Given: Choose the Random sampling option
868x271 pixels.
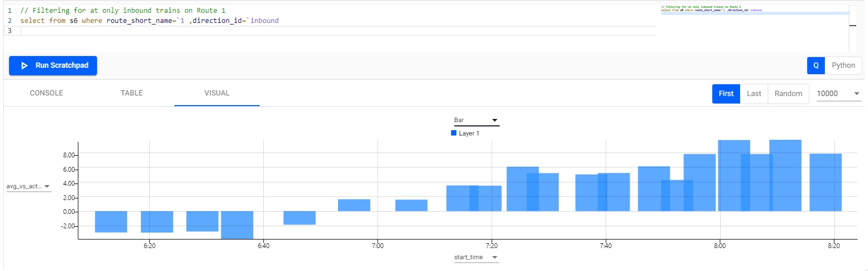Looking at the screenshot, I should (788, 93).
